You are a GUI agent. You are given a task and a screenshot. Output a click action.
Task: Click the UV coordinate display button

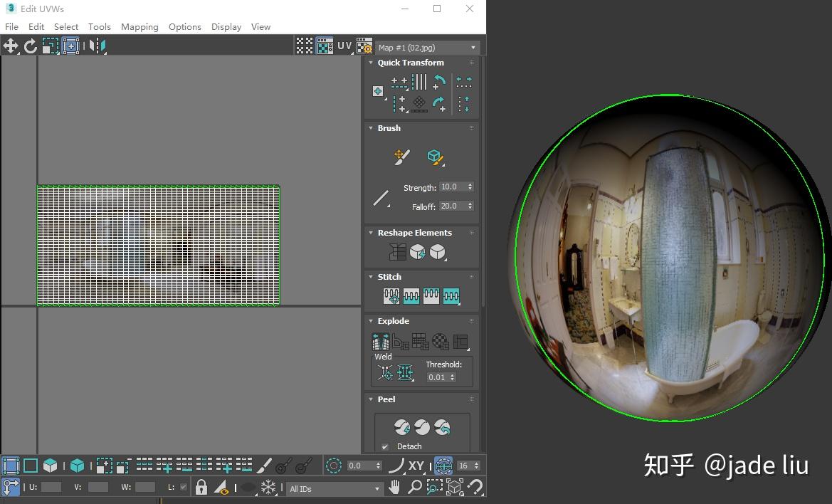tap(344, 46)
